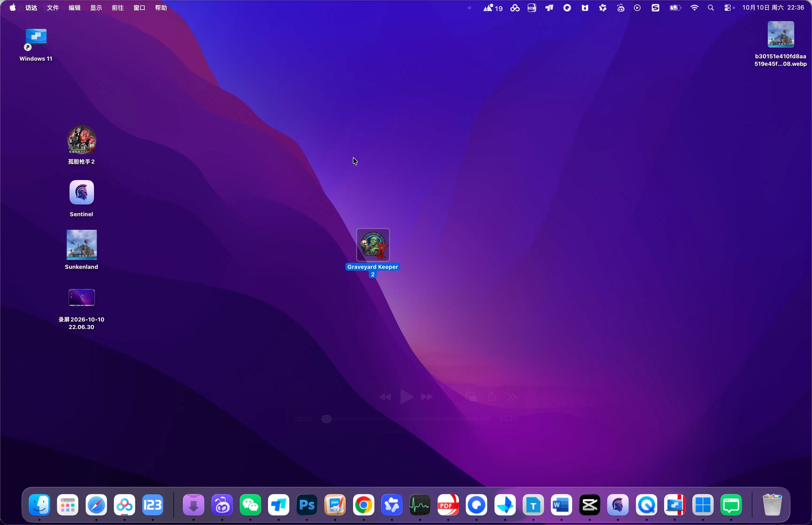This screenshot has width=812, height=525.
Task: Select the Sunkenland desktop thumbnail
Action: point(81,245)
